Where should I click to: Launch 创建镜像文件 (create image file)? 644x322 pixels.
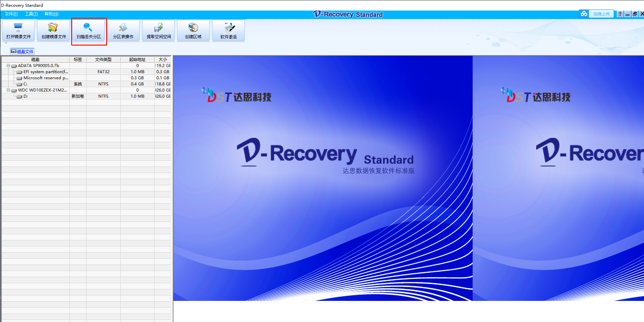click(x=54, y=30)
